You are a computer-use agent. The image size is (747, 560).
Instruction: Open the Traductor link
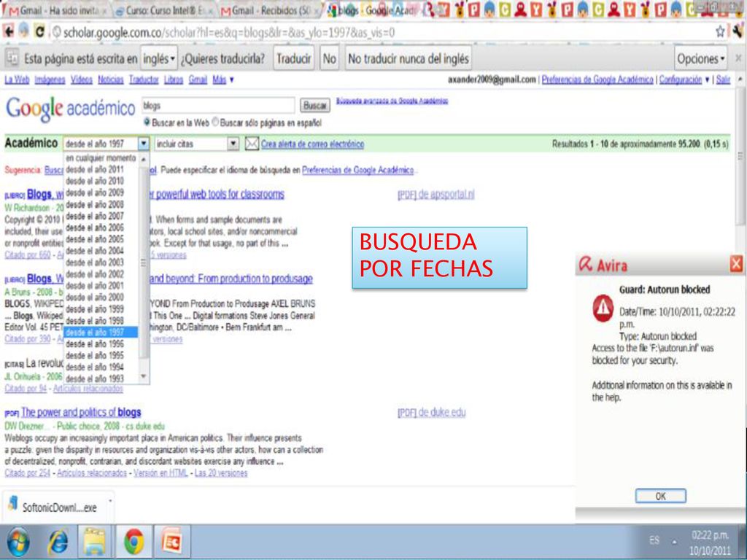(144, 79)
